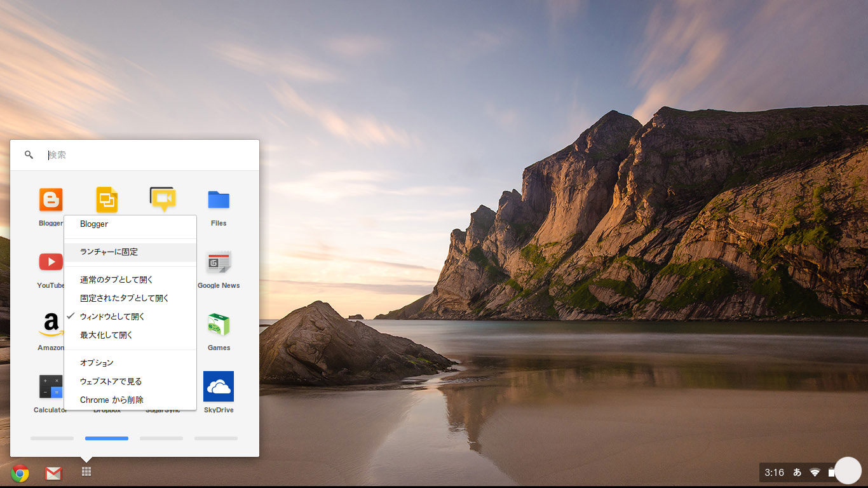This screenshot has height=488, width=868.
Task: Open the yellow video chat app icon
Action: (163, 199)
